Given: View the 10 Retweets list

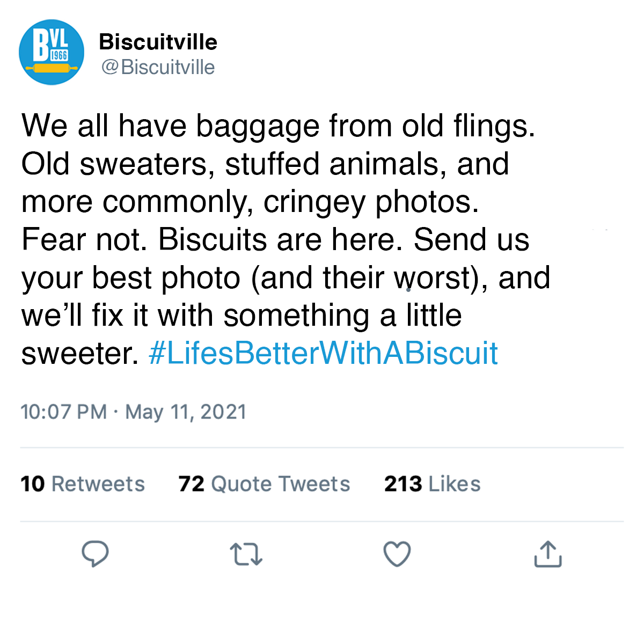Looking at the screenshot, I should pyautogui.click(x=83, y=484).
